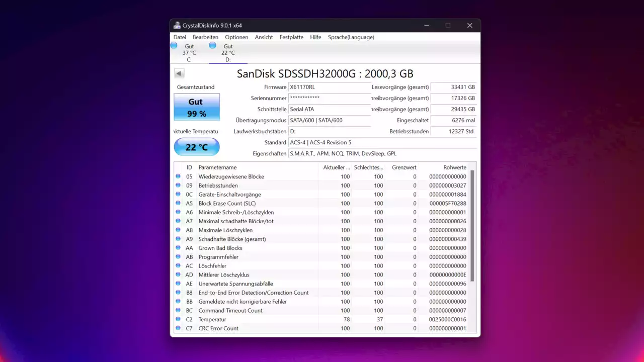Viewport: 644px width, 362px height.
Task: Click the Eigenschaften field with S.M.A.R.T.
Action: [x=382, y=153]
